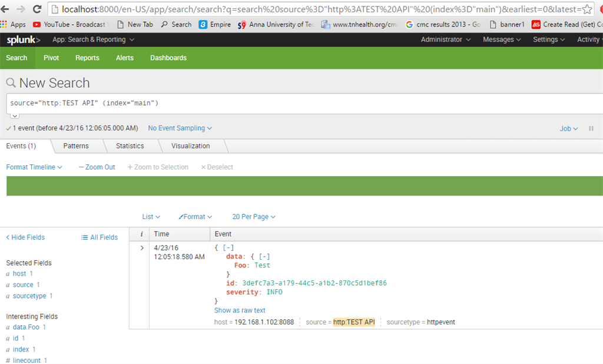The image size is (603, 364).
Task: Click the green timeline bar
Action: pos(304,186)
